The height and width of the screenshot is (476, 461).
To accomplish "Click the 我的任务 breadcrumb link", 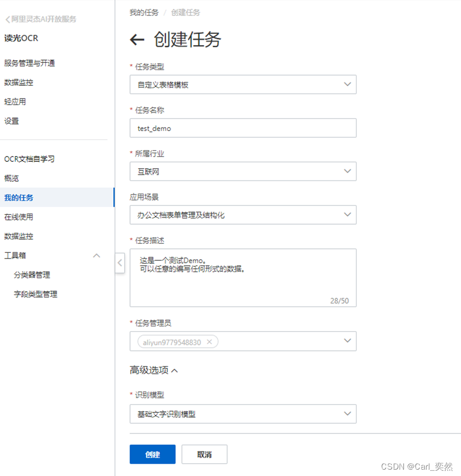I will (x=144, y=12).
